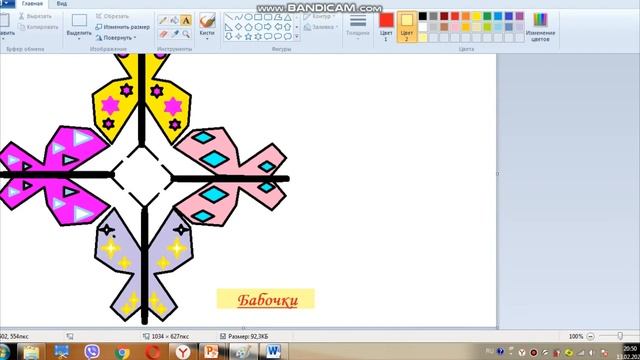This screenshot has width=640, height=360.
Task: Choose the Six-point star shape
Action: click(x=258, y=37)
